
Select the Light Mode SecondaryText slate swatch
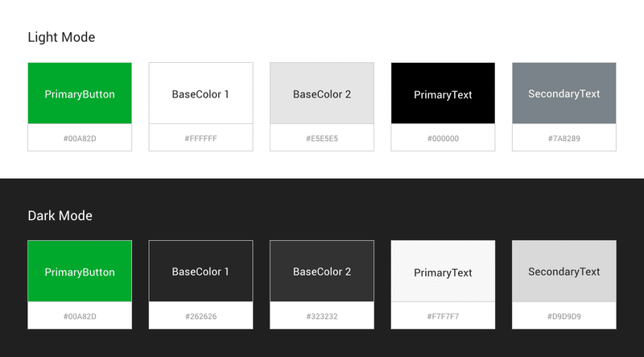pyautogui.click(x=564, y=93)
